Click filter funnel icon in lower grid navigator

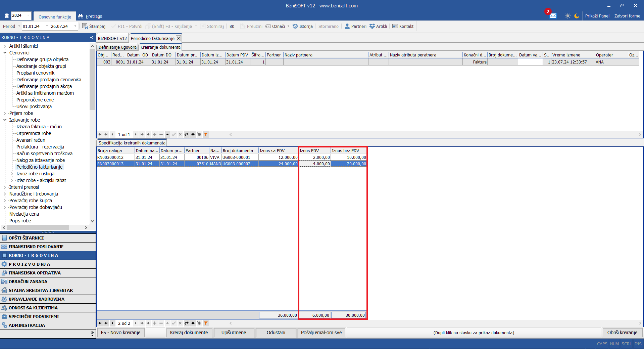(206, 323)
